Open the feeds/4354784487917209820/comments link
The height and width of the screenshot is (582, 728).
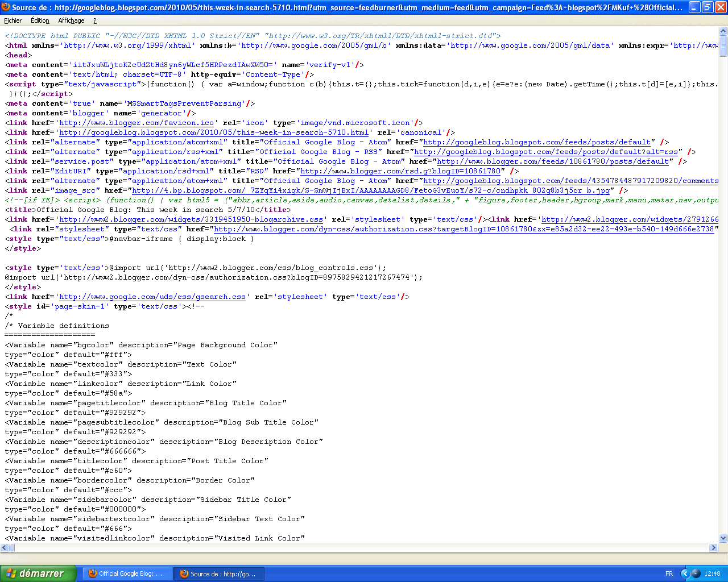tap(571, 181)
